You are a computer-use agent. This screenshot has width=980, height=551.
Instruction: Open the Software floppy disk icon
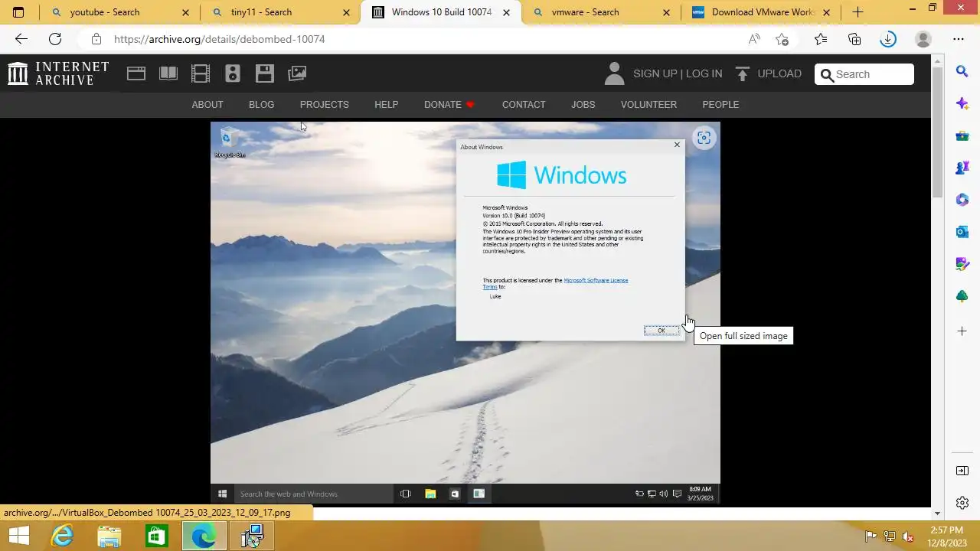tap(265, 73)
